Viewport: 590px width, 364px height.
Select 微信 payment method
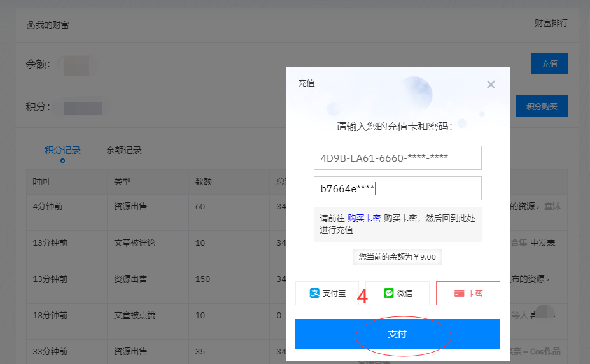point(397,293)
